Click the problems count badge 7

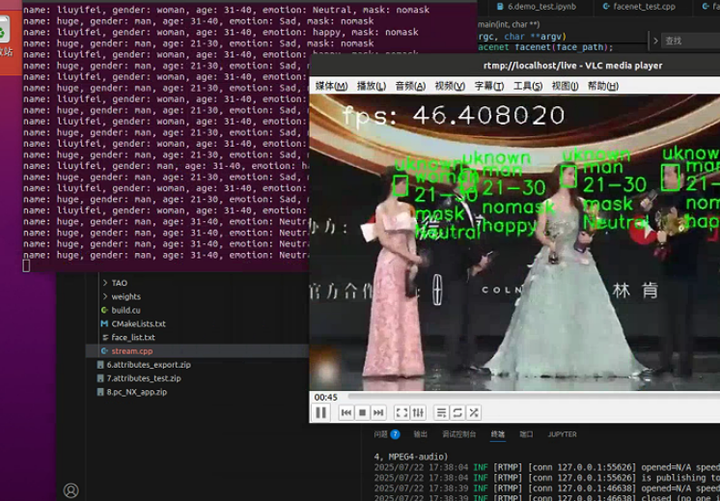[x=395, y=434]
